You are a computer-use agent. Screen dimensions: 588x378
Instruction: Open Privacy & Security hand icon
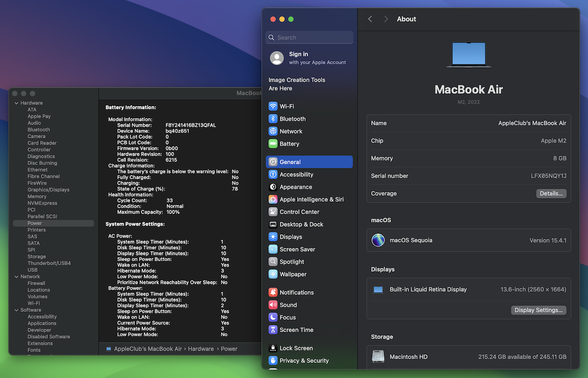(273, 361)
